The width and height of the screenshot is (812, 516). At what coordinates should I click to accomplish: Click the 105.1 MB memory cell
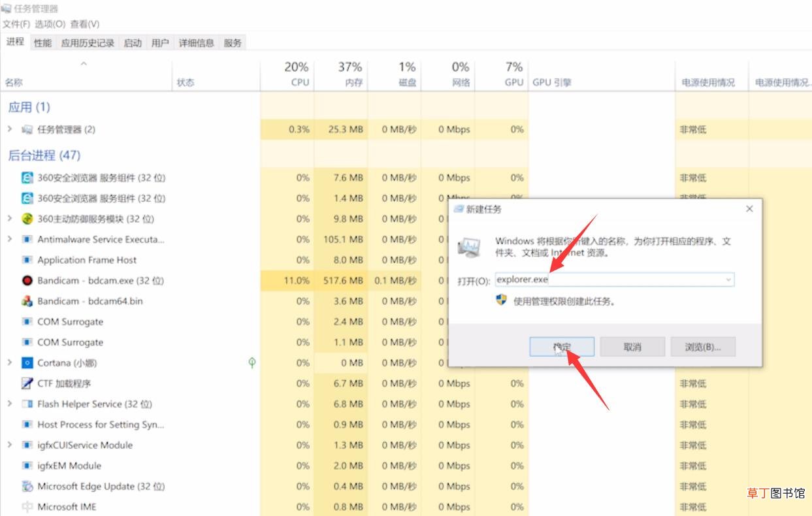pos(340,240)
